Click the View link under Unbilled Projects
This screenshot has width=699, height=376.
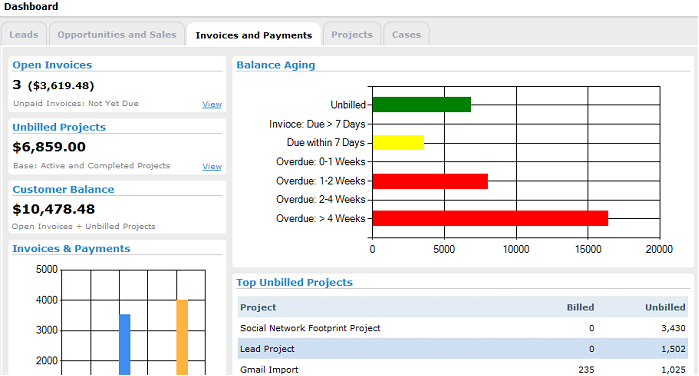212,166
